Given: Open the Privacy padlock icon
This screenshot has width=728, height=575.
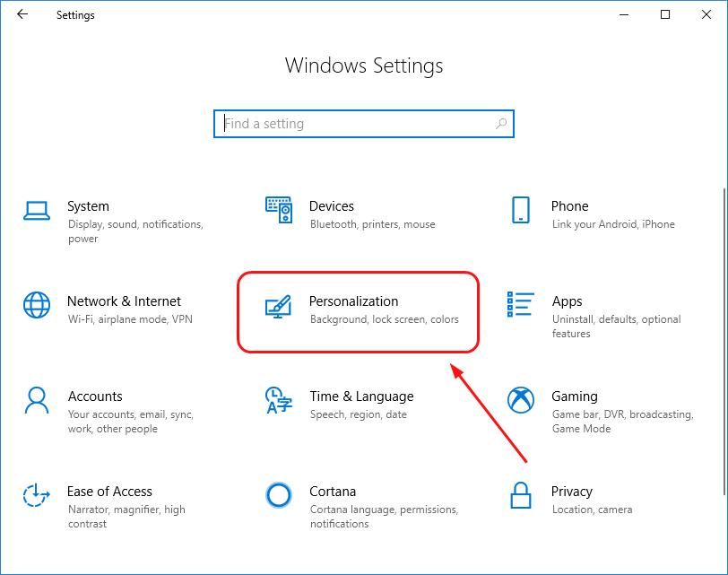Looking at the screenshot, I should click(x=521, y=495).
